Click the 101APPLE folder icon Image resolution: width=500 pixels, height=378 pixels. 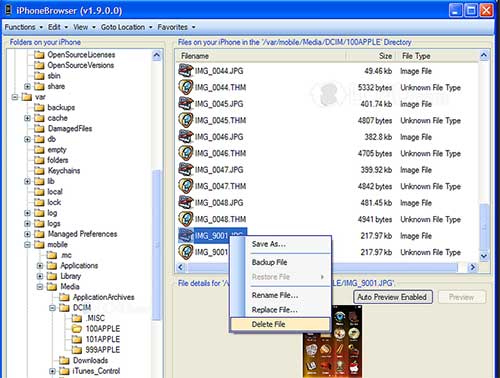tap(77, 339)
